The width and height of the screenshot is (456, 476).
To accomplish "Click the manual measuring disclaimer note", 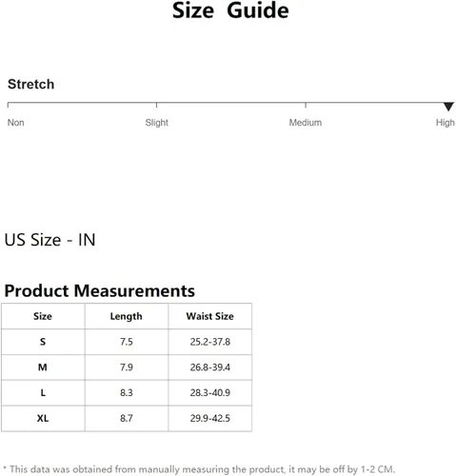I will [x=199, y=469].
